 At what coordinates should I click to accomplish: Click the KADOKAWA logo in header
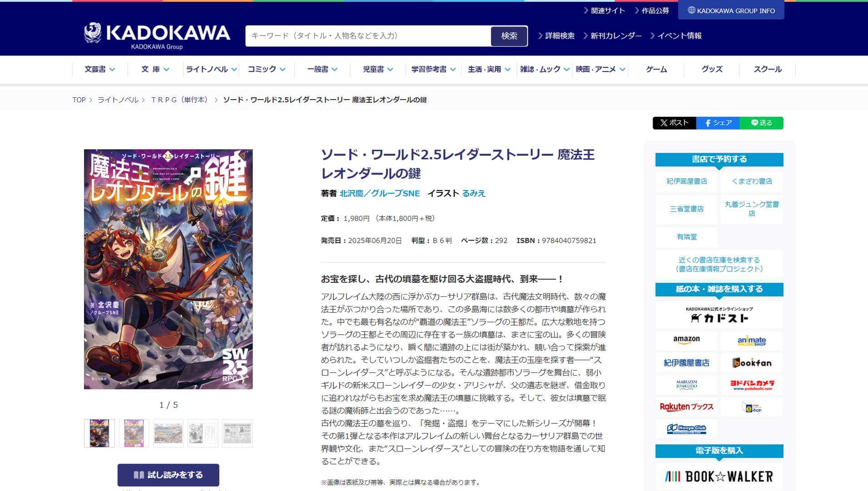pos(157,36)
